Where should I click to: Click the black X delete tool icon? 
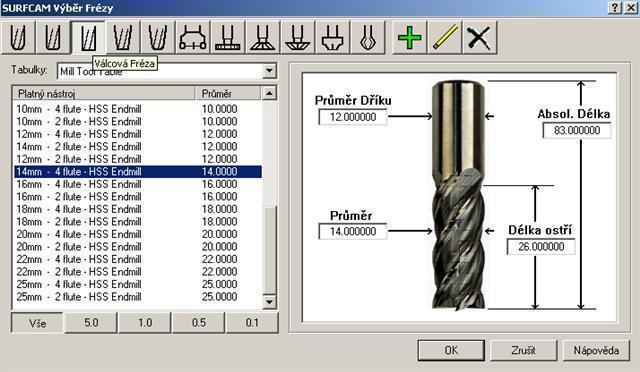pyautogui.click(x=480, y=38)
